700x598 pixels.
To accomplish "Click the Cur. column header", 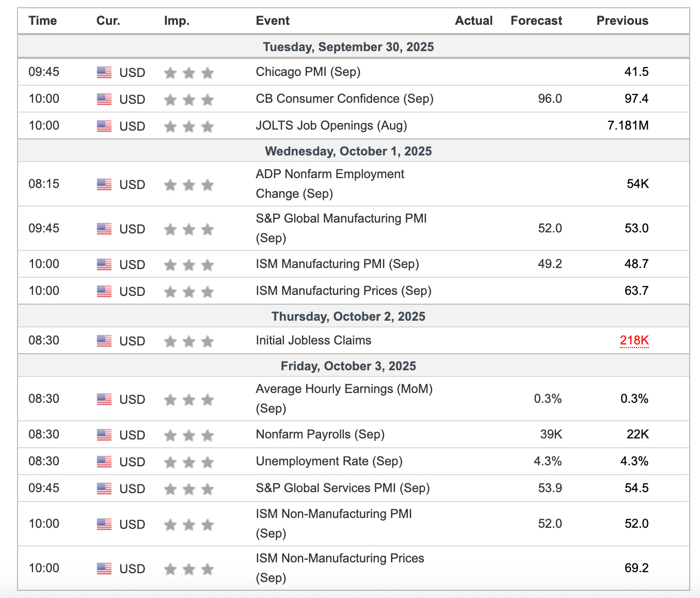I will [108, 21].
